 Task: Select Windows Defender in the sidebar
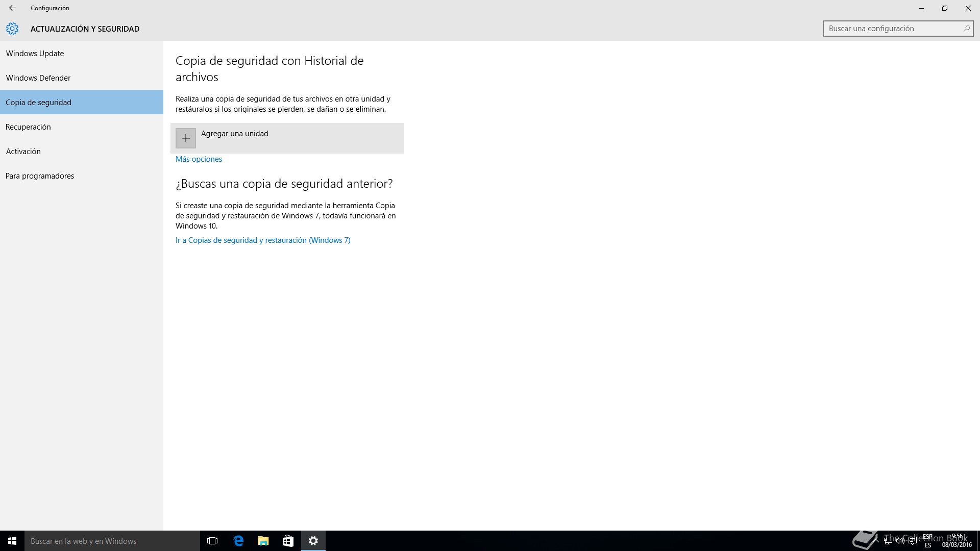click(x=82, y=78)
